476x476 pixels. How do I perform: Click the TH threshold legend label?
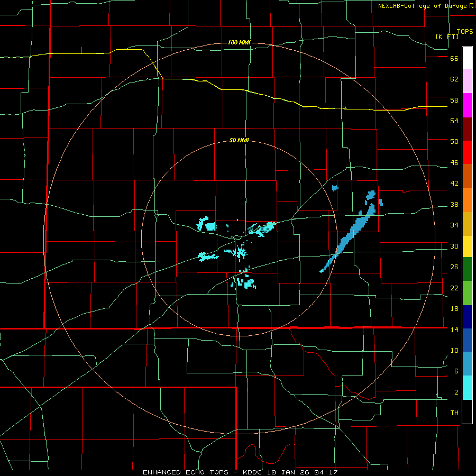(454, 413)
